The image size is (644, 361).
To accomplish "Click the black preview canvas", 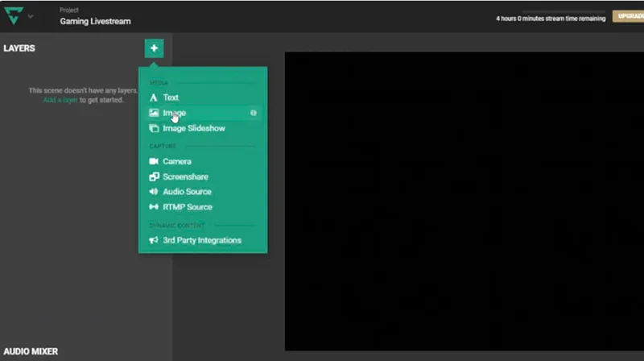I will [464, 201].
